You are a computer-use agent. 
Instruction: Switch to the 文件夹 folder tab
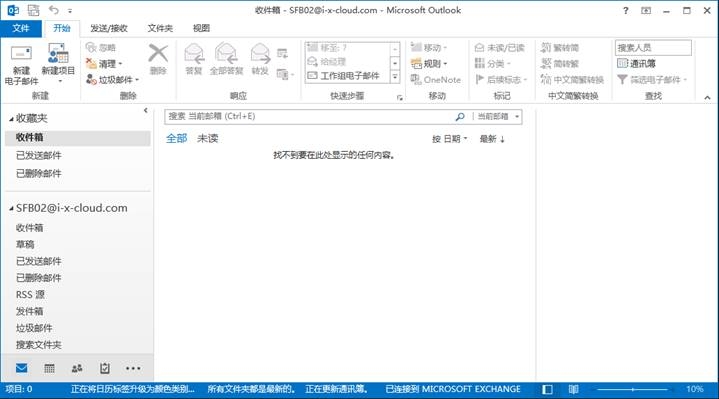pyautogui.click(x=160, y=28)
